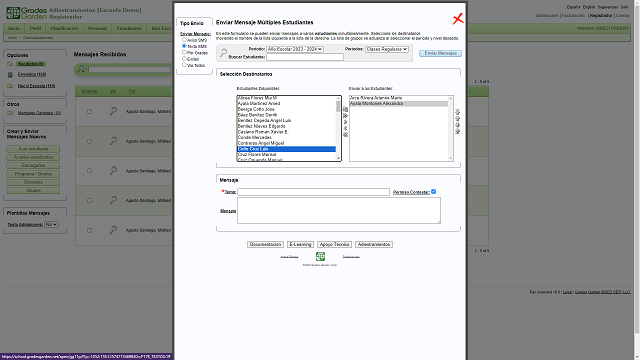View fourth received message via magnifier
Screen dimensions: 640x360
coord(113,200)
